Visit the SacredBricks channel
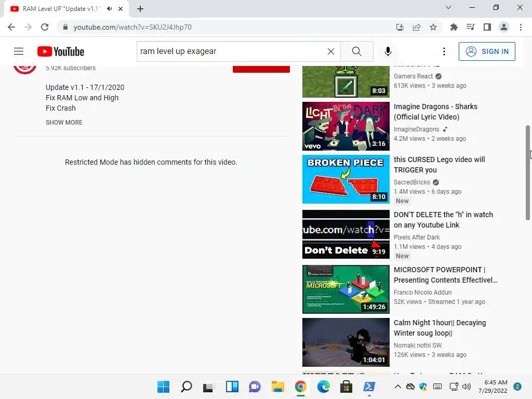Screen dimensions: 532x399 412,182
